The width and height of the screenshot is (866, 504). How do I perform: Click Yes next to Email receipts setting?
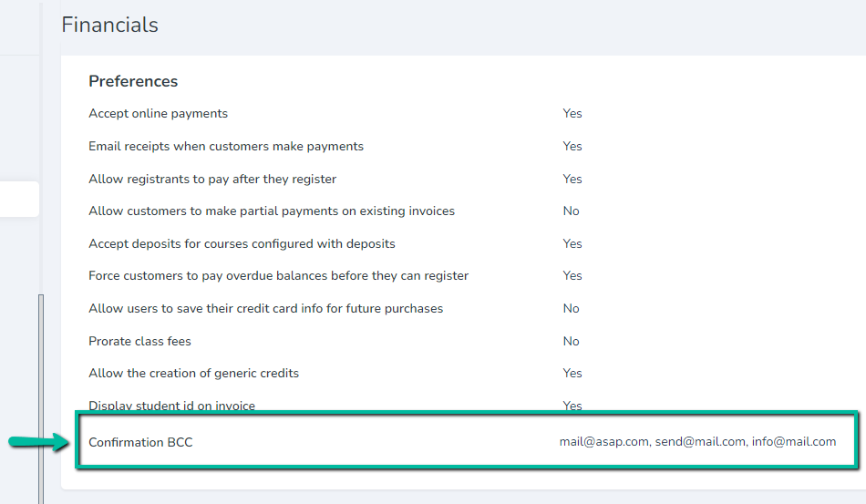tap(572, 147)
